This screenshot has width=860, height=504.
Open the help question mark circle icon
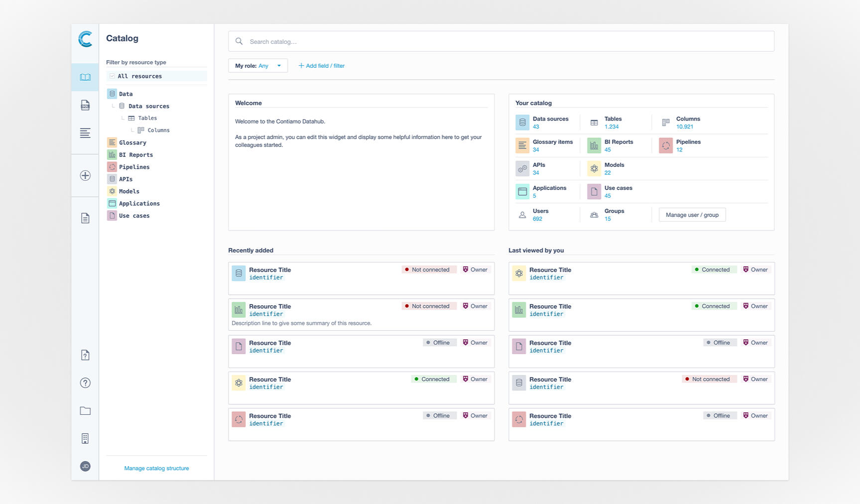(85, 383)
